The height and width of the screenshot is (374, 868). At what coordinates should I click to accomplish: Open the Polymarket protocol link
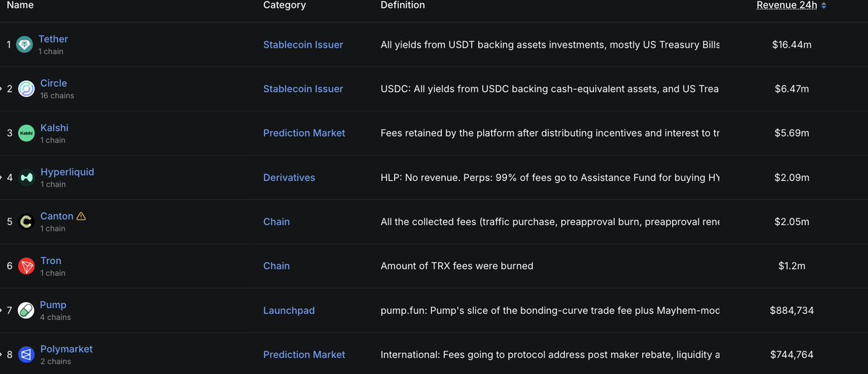click(67, 349)
